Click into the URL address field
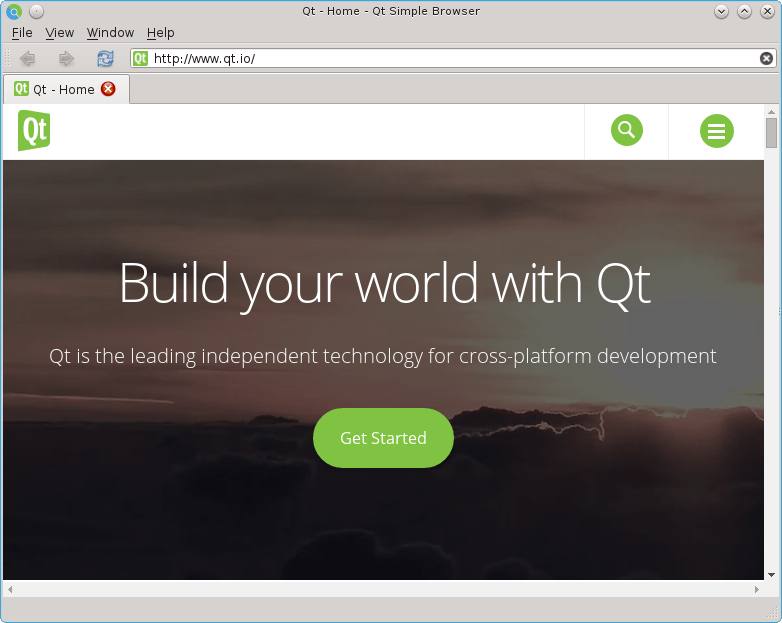The width and height of the screenshot is (782, 623). (x=450, y=59)
